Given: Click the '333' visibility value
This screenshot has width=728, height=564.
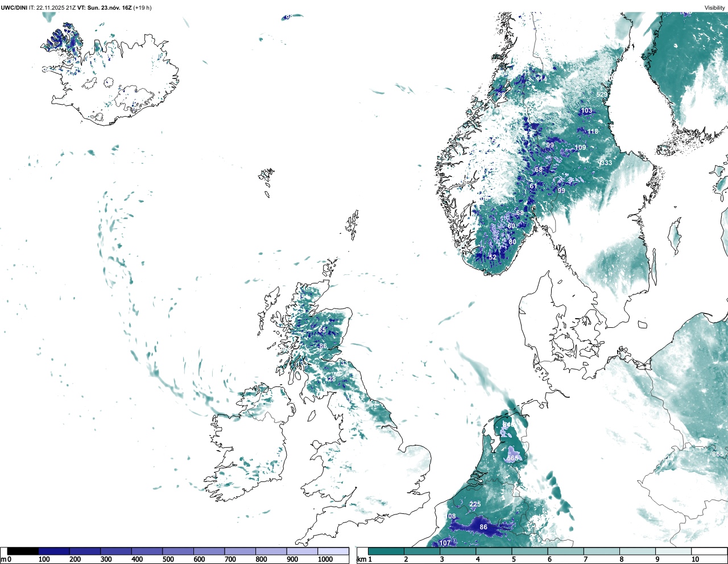Looking at the screenshot, I should tap(606, 163).
